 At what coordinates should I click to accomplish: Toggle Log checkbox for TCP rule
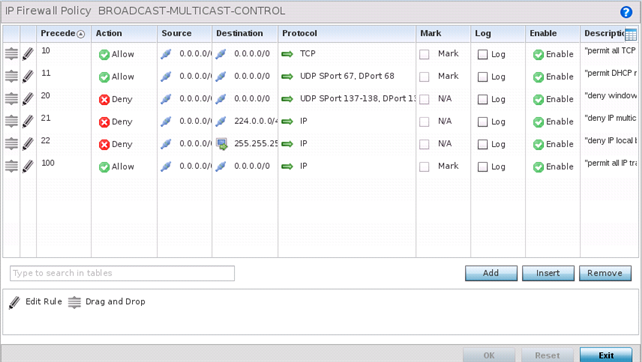pyautogui.click(x=483, y=54)
